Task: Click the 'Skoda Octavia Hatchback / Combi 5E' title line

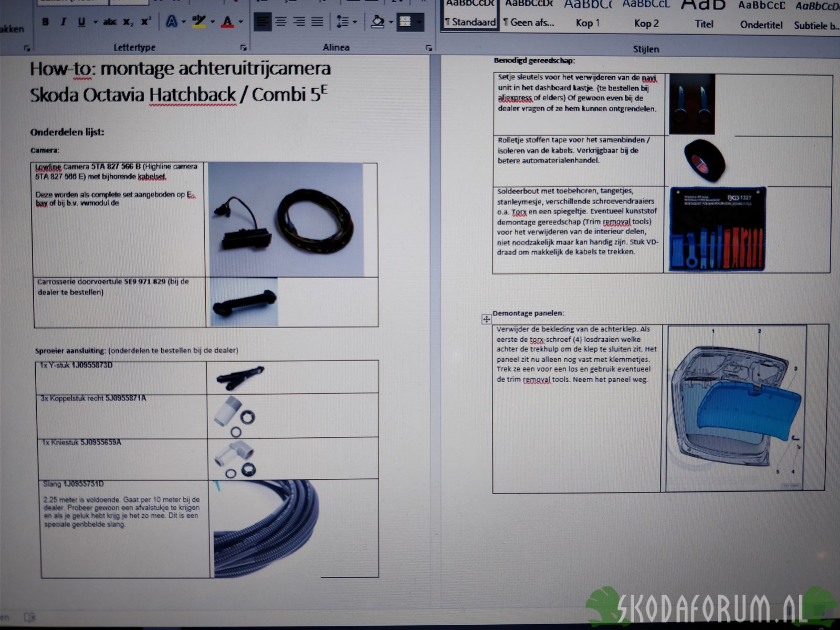Action: pyautogui.click(x=178, y=95)
